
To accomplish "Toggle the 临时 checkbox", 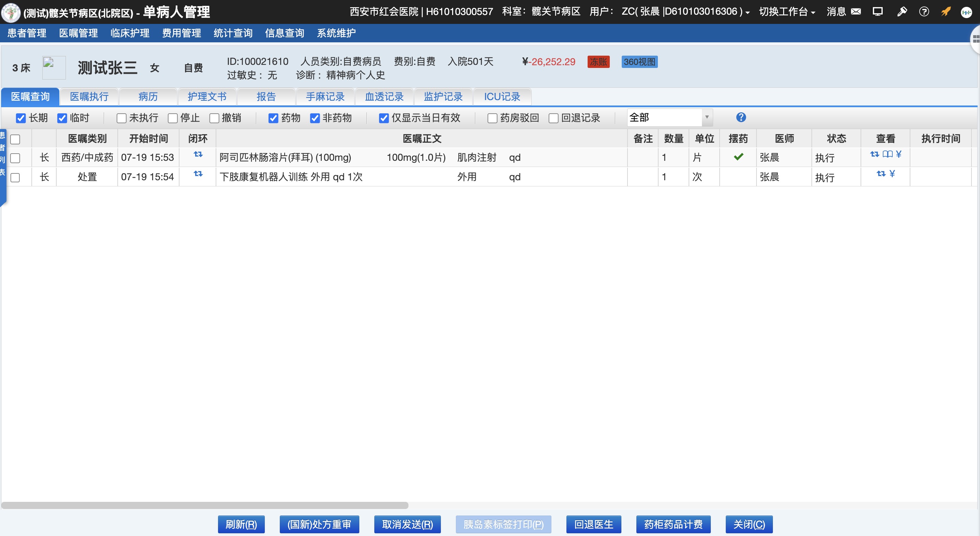I will pyautogui.click(x=62, y=118).
